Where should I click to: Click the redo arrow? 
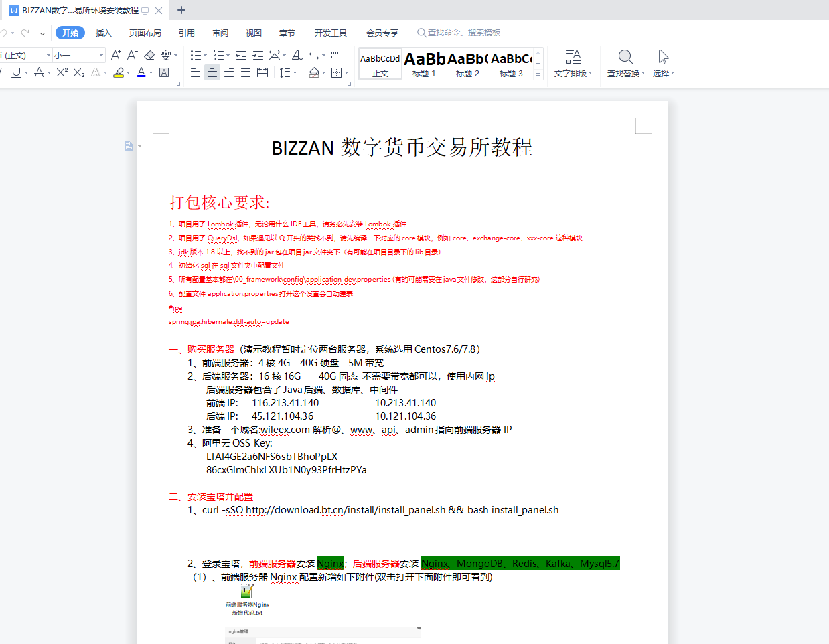click(25, 33)
